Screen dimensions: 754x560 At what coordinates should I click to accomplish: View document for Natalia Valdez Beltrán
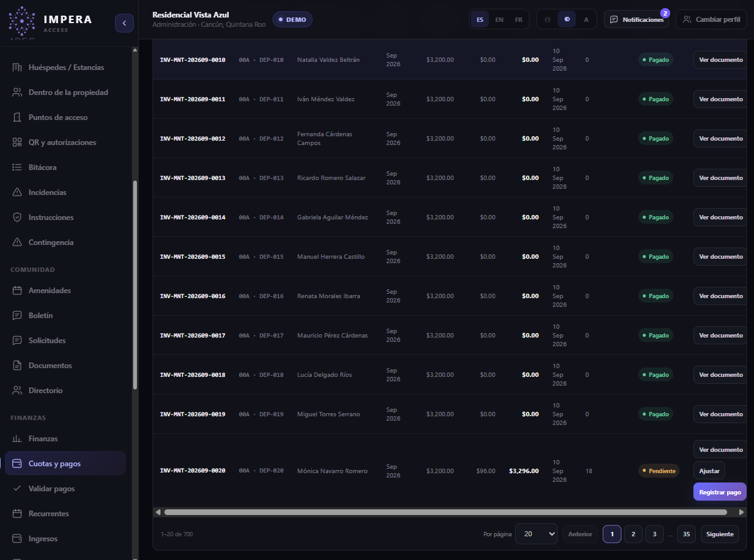tap(720, 60)
